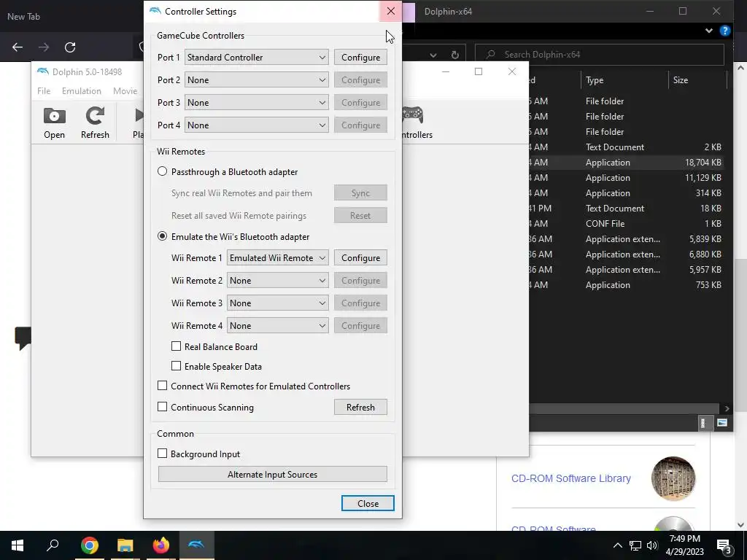The image size is (747, 560).
Task: Select the 18,704 KB Application row
Action: tap(628, 163)
